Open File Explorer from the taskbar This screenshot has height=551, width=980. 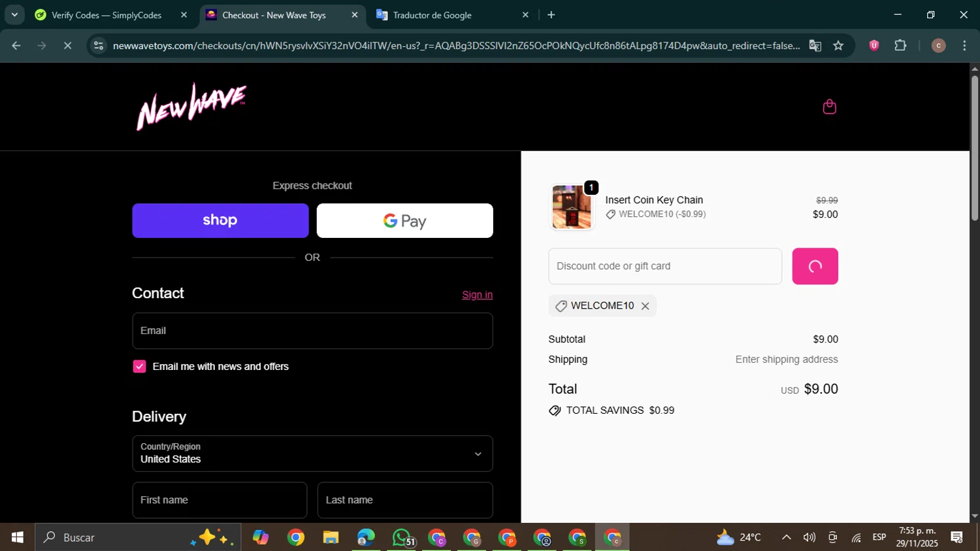(331, 537)
